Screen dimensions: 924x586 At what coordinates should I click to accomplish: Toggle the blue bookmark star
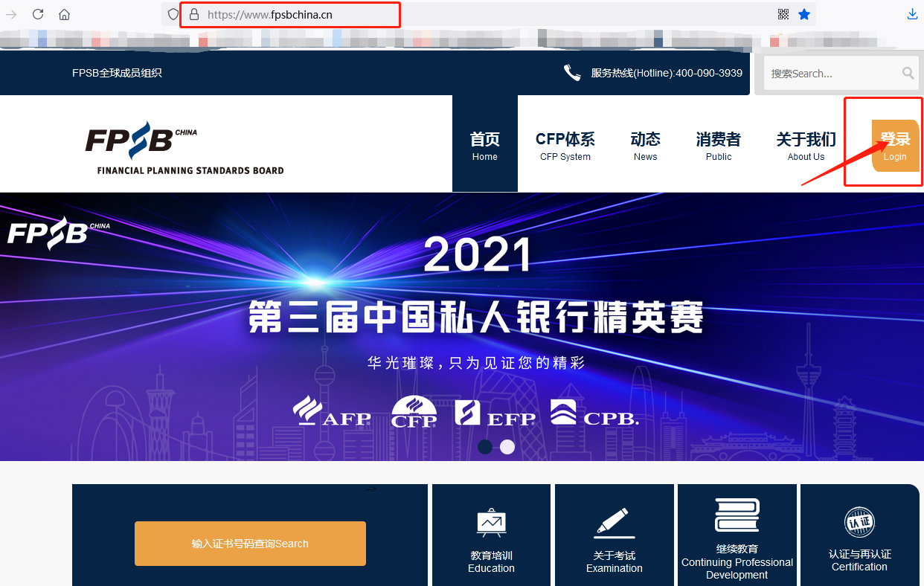pyautogui.click(x=804, y=14)
